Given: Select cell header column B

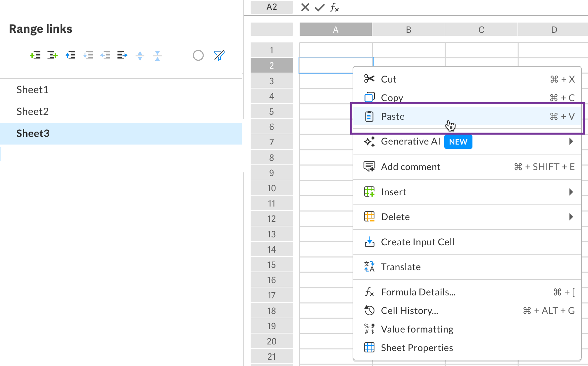Looking at the screenshot, I should 408,29.
